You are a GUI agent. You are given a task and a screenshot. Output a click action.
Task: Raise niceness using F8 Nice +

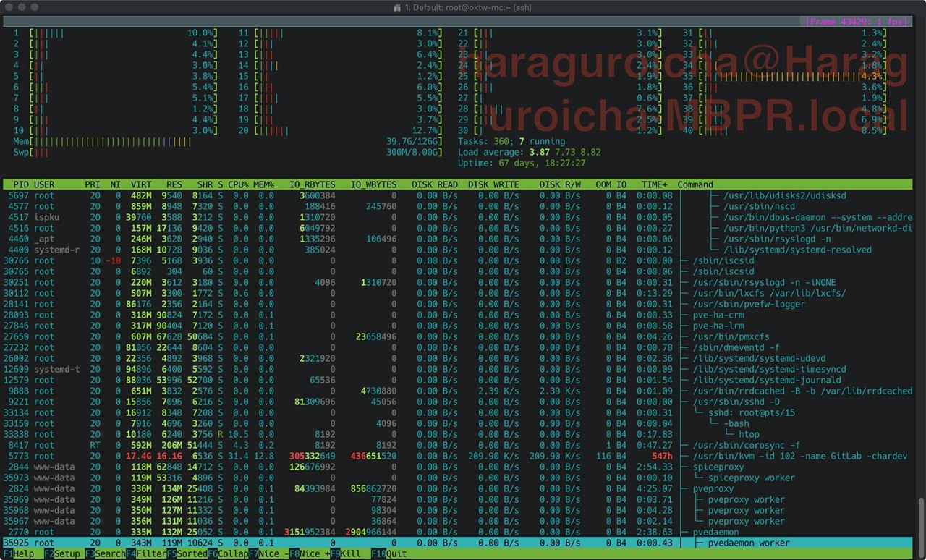(x=311, y=554)
